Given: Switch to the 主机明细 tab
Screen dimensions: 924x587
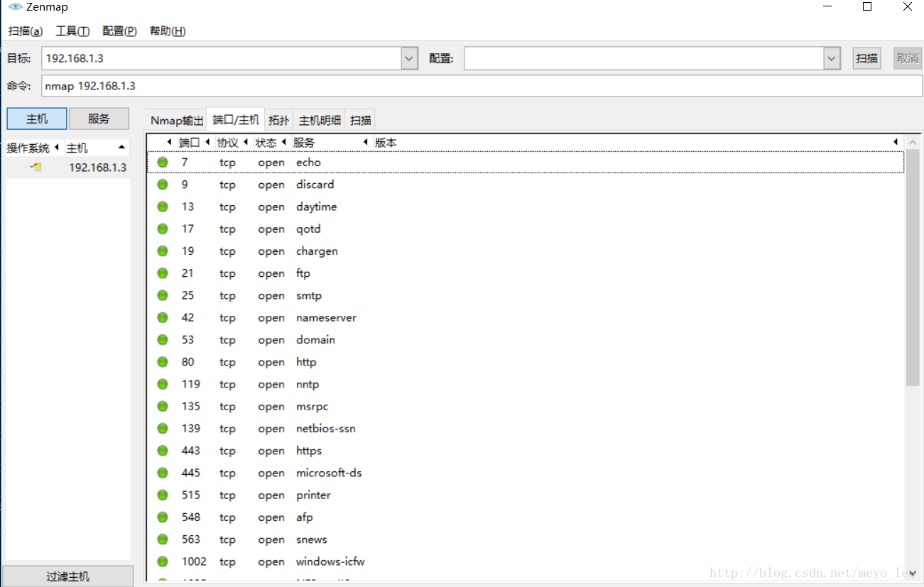Looking at the screenshot, I should click(x=320, y=121).
